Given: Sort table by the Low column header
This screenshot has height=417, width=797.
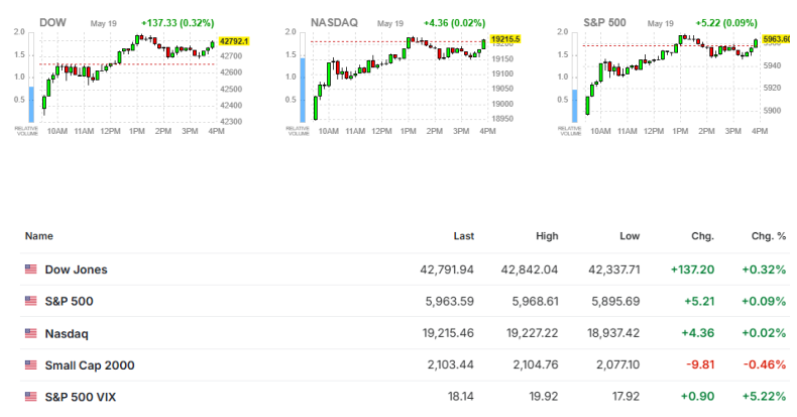Looking at the screenshot, I should pyautogui.click(x=629, y=236).
